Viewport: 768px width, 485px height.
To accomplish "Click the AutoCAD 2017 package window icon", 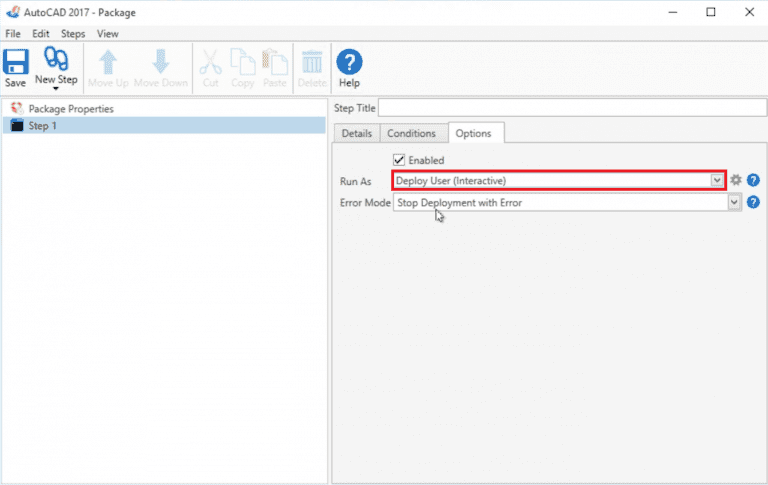I will click(x=13, y=12).
